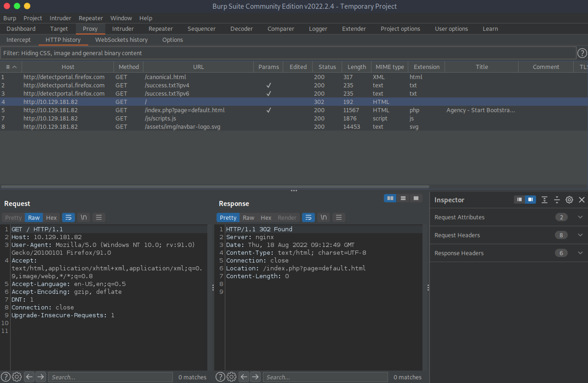Screen dimensions: 588x383
Task: Open the Burp menu
Action: (10, 18)
